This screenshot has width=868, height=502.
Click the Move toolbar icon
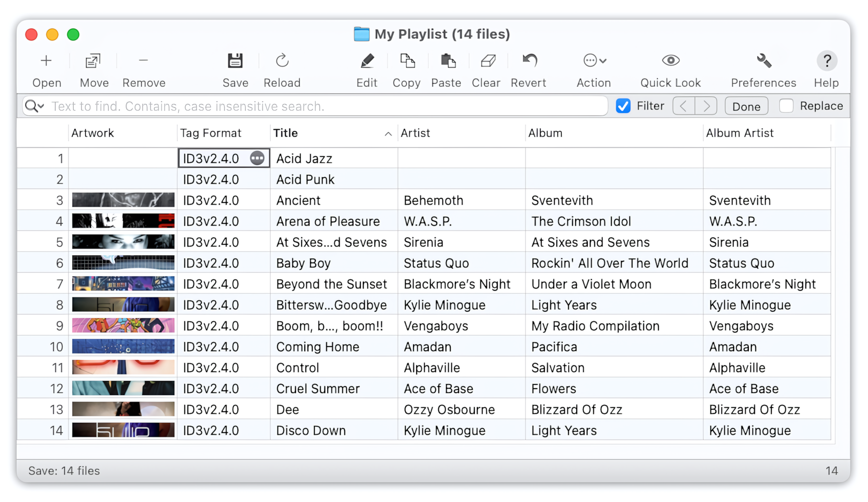93,61
